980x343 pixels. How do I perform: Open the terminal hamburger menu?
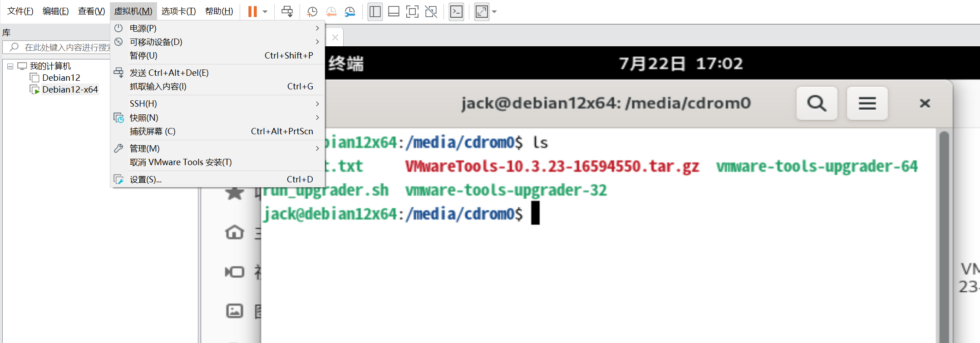coord(867,103)
